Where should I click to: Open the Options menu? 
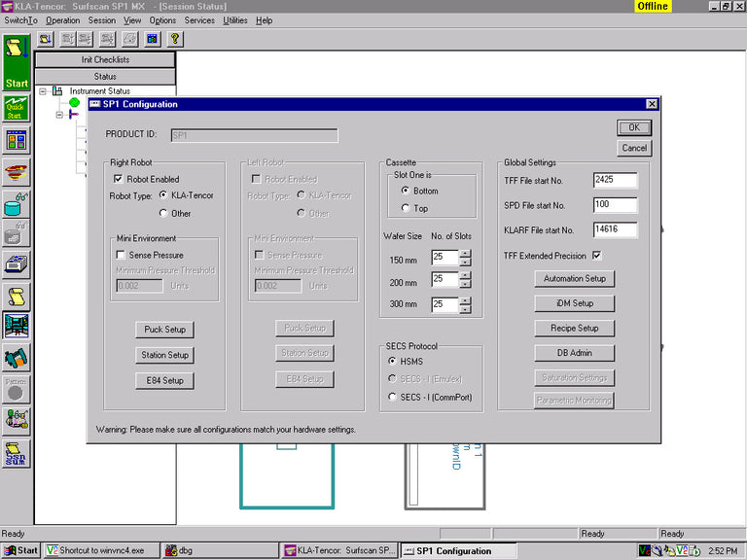coord(162,20)
